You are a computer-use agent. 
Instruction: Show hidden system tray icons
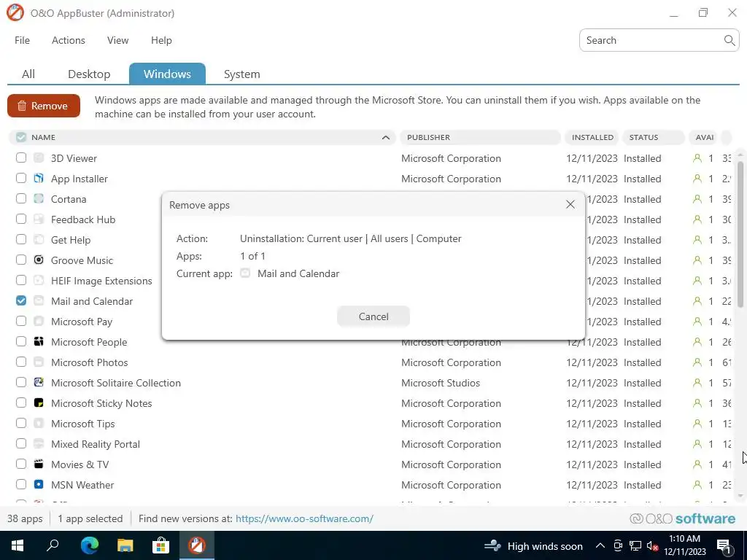point(600,545)
